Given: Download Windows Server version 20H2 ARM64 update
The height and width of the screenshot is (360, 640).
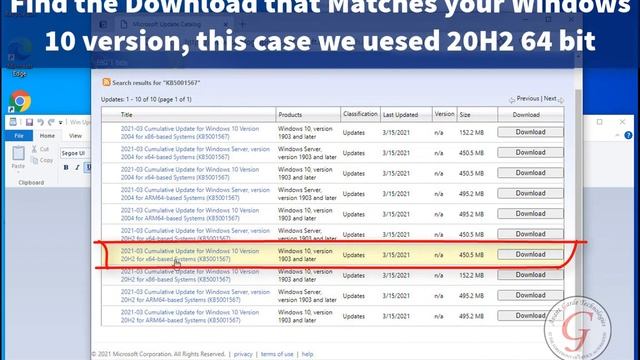Looking at the screenshot, I should click(530, 296).
